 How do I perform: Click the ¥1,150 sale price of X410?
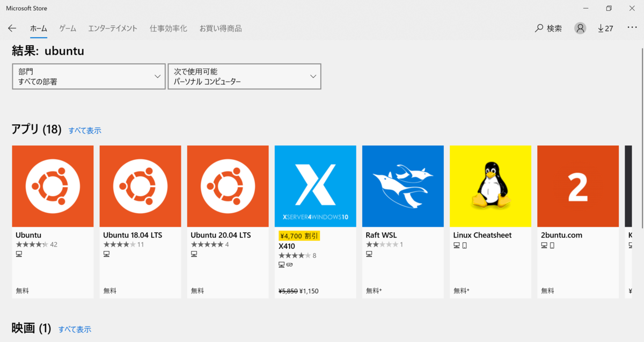(x=309, y=291)
